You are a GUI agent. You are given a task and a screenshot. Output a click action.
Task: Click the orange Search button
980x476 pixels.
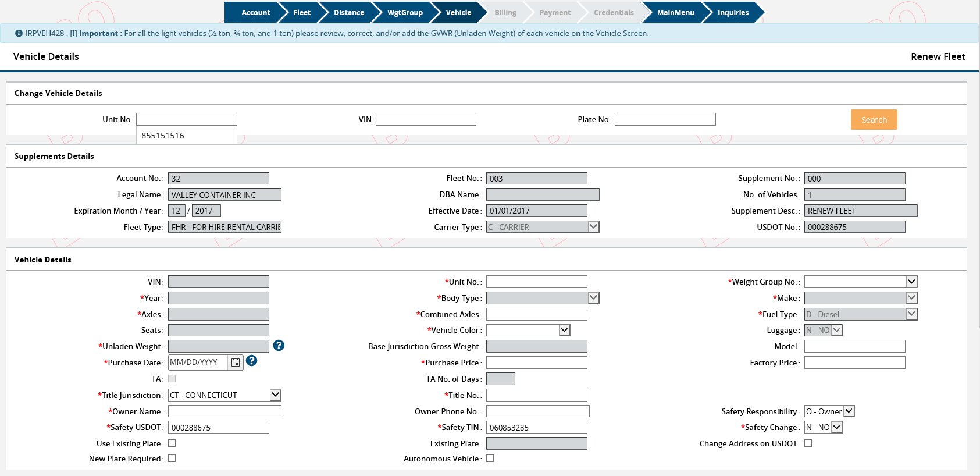874,119
